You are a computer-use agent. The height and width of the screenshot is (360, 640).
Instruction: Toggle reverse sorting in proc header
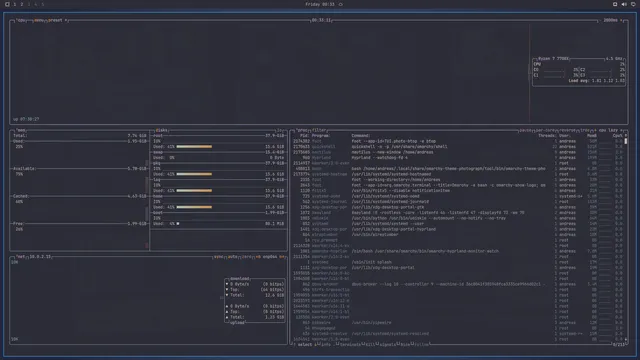tap(568, 130)
